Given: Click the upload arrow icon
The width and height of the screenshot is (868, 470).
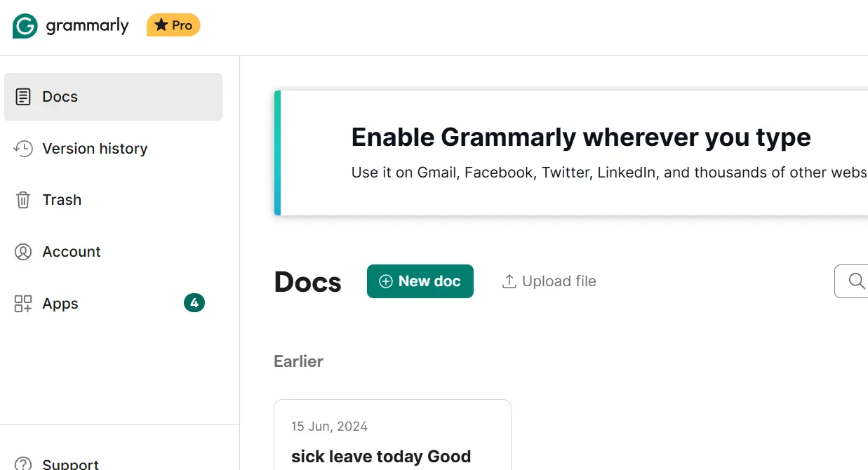Looking at the screenshot, I should [509, 281].
